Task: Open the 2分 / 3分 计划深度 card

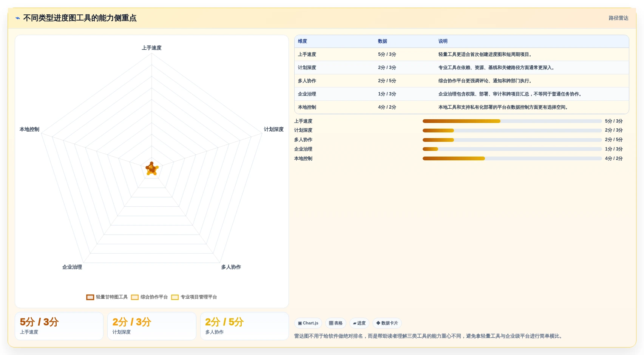Action: pos(152,326)
